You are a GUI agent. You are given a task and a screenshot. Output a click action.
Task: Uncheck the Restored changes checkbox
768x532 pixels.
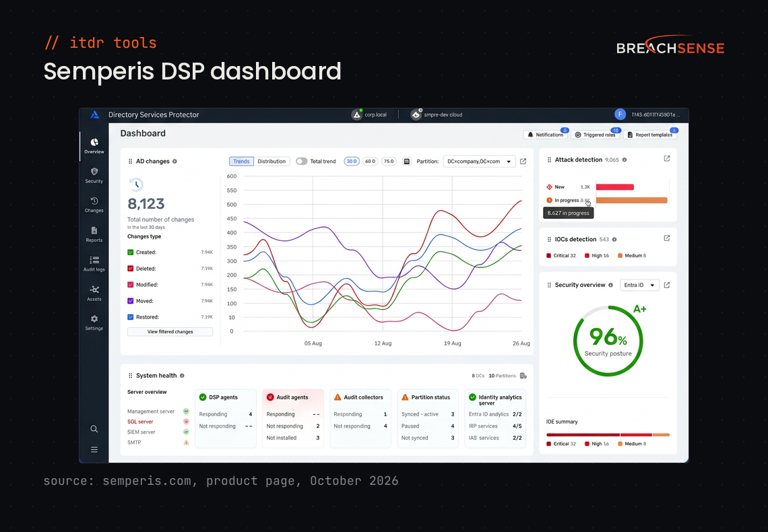[130, 317]
